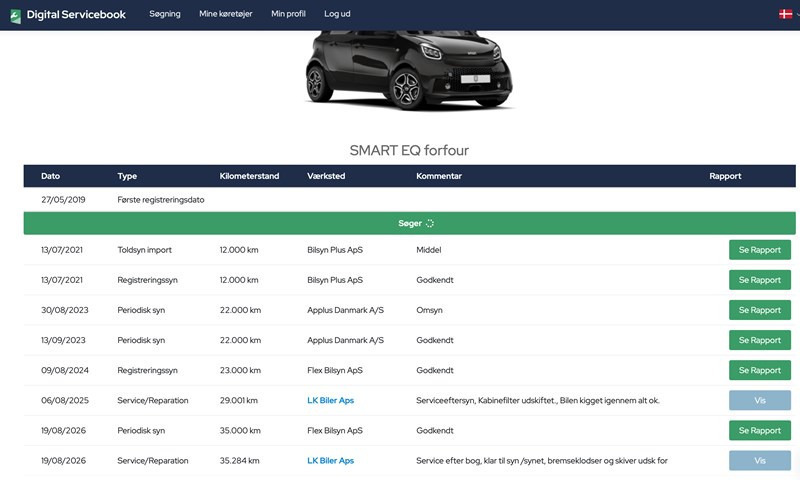Click the 27/05/2019 date cell

pyautogui.click(x=63, y=199)
